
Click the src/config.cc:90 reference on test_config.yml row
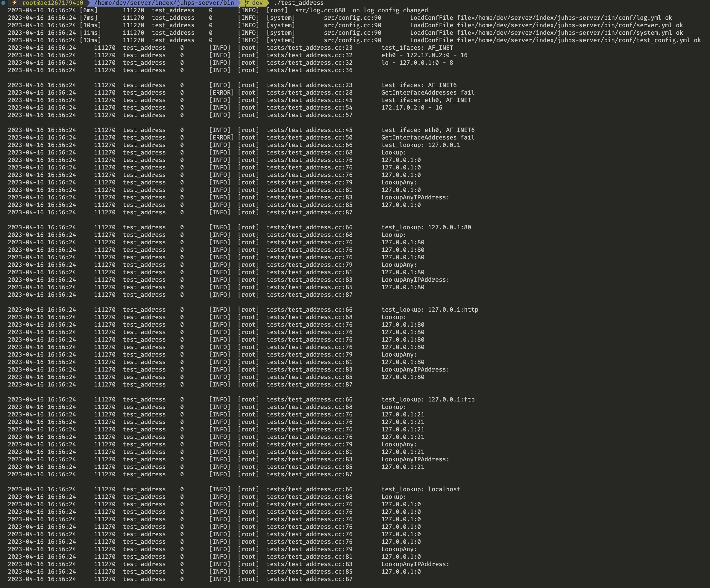coord(353,40)
